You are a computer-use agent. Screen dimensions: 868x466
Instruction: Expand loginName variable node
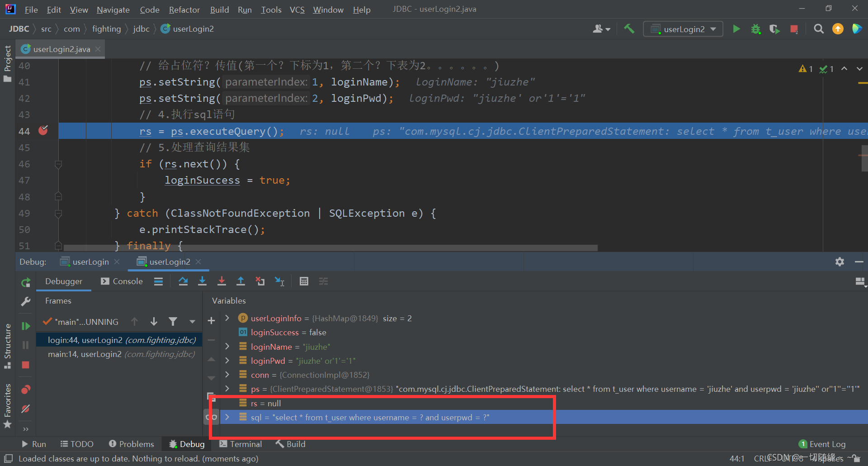coord(227,347)
